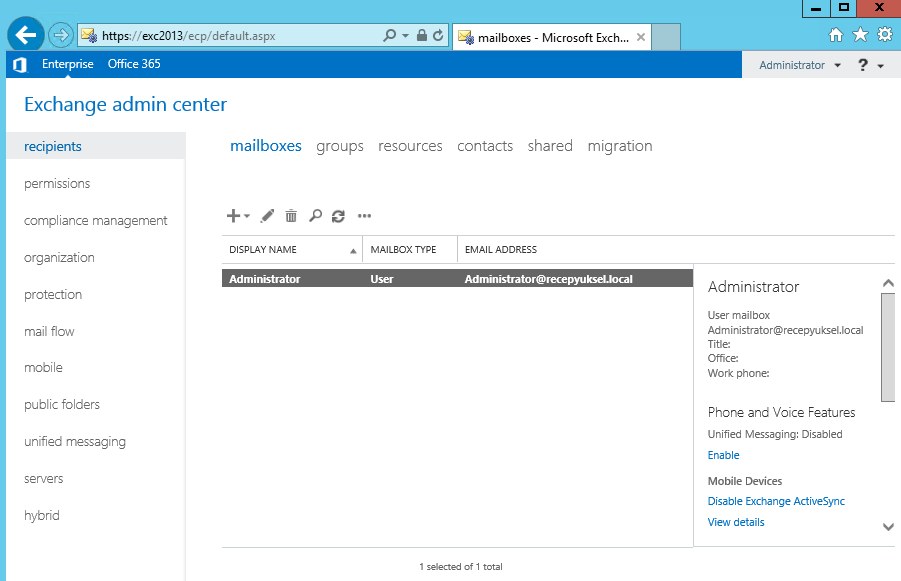Image resolution: width=901 pixels, height=581 pixels.
Task: Open the mail flow section
Action: click(49, 332)
